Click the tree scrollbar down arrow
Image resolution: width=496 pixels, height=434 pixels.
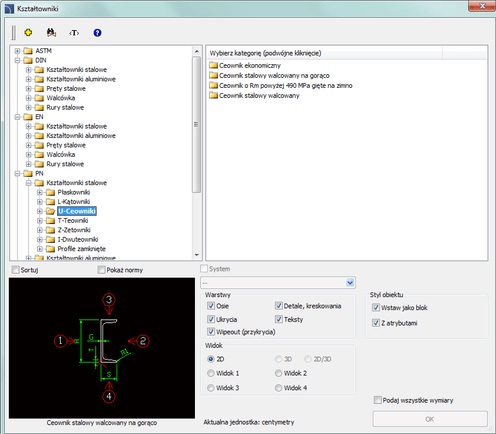coord(197,255)
